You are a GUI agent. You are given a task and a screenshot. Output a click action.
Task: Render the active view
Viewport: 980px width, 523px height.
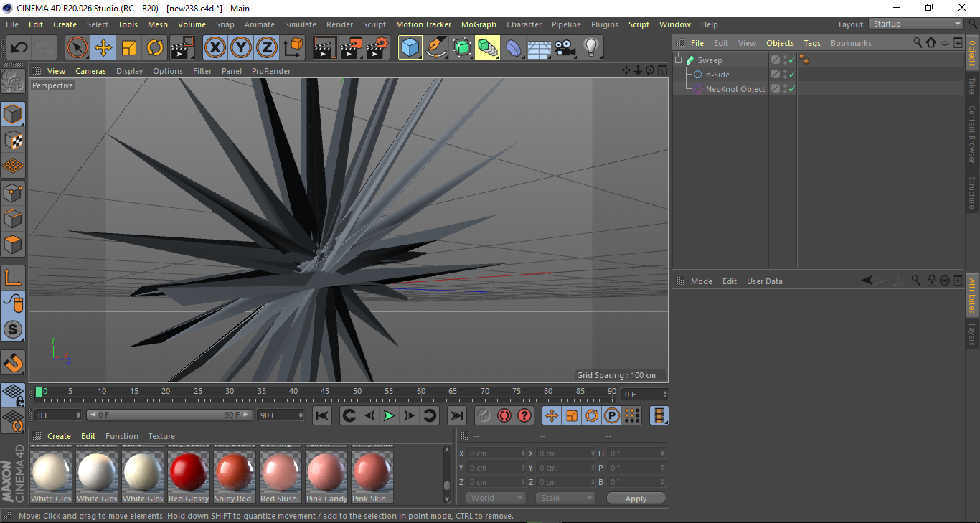click(x=326, y=48)
